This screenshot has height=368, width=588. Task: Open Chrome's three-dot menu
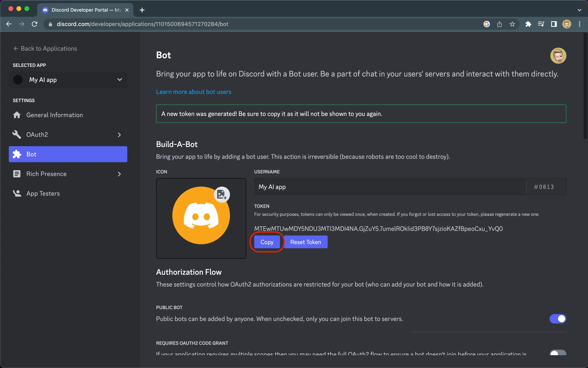click(x=579, y=24)
